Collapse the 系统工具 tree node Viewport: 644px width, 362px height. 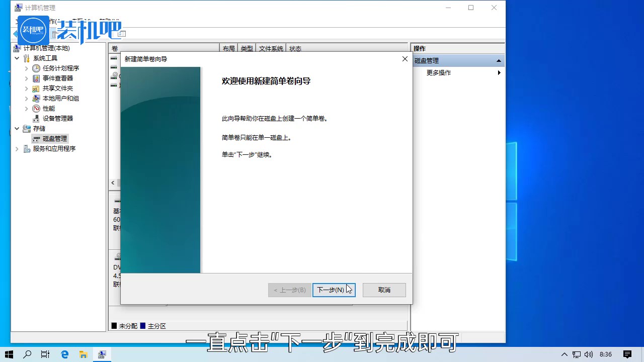17,58
